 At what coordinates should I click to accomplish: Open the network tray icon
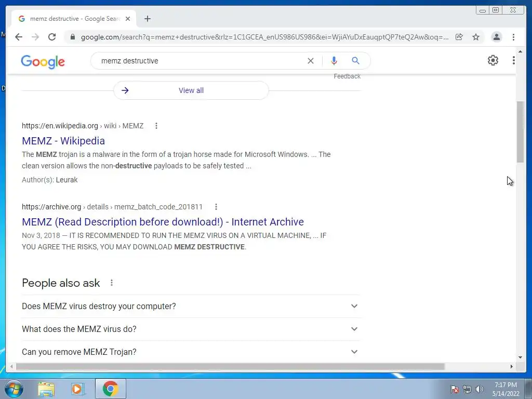pos(467,389)
